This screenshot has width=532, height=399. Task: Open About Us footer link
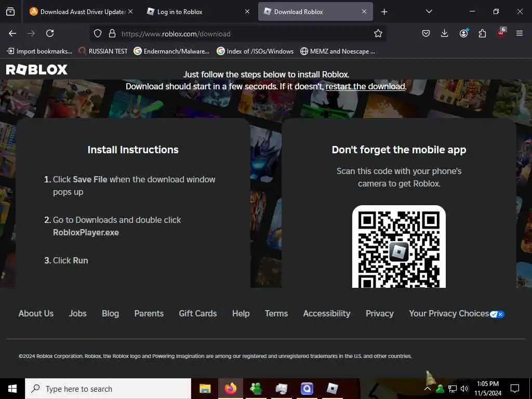(x=36, y=313)
